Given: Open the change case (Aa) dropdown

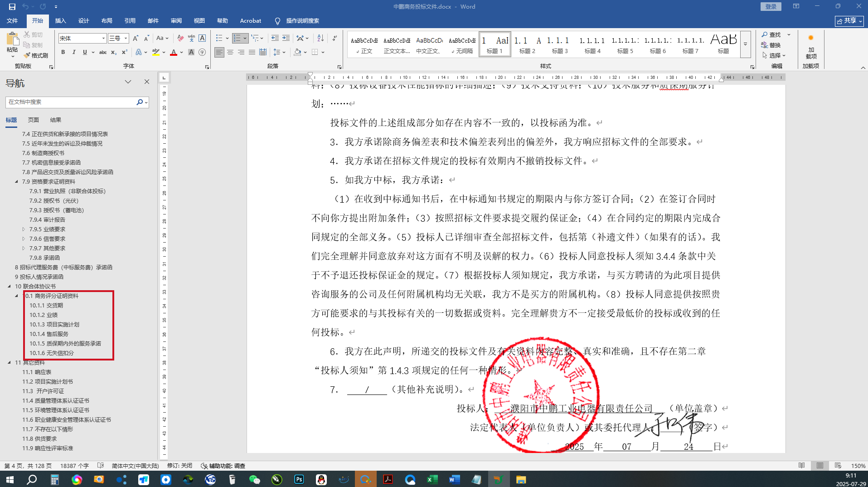Looking at the screenshot, I should (162, 39).
